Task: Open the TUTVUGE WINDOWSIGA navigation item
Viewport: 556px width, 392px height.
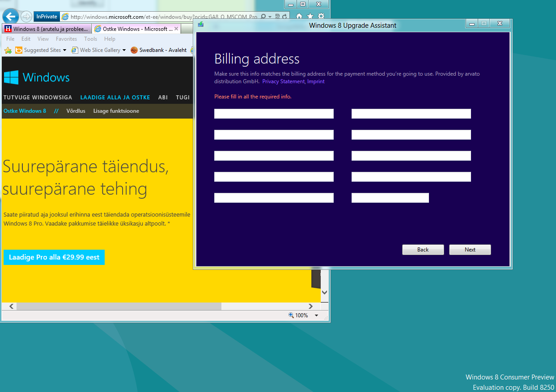Action: pyautogui.click(x=38, y=97)
